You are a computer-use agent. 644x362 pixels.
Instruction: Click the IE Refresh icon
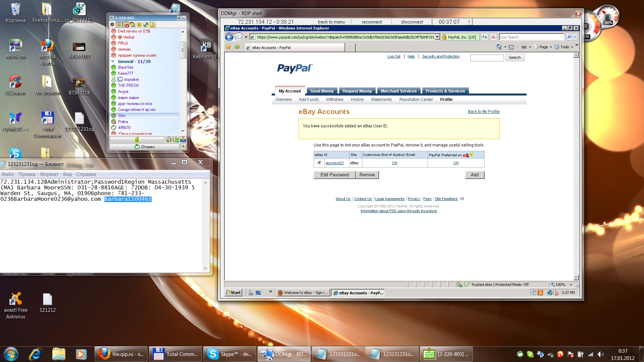(485, 37)
